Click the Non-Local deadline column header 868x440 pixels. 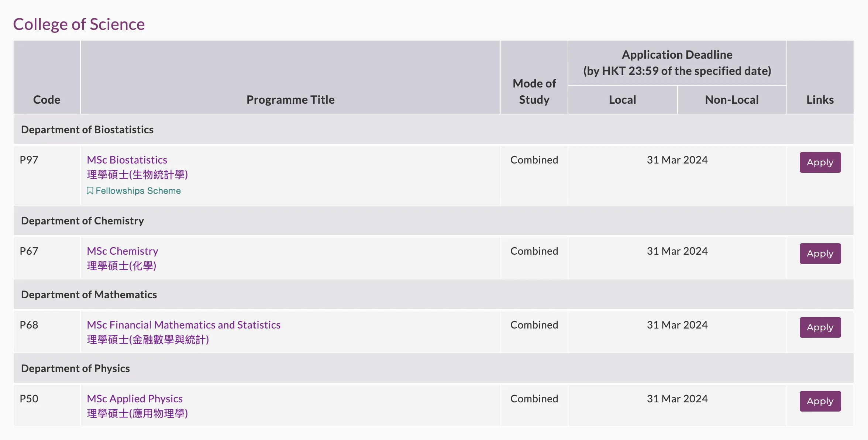pos(731,100)
